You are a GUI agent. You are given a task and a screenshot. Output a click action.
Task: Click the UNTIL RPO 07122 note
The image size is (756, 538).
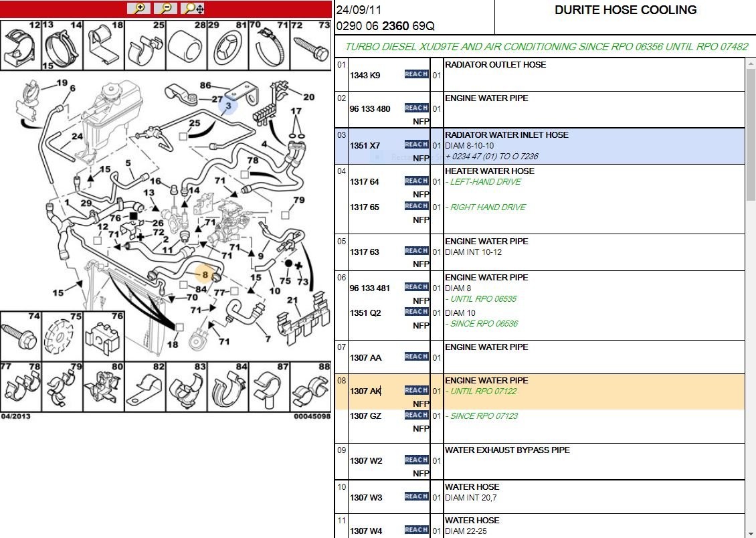(x=481, y=391)
